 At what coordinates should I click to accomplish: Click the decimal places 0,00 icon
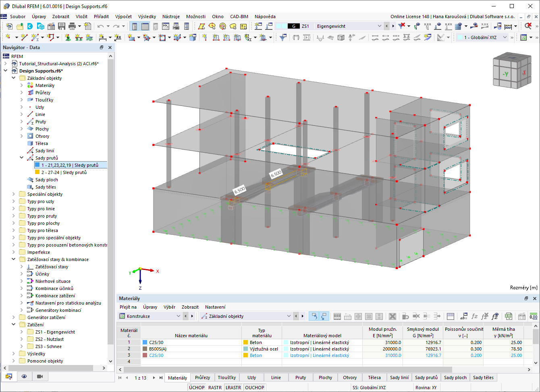click(534, 316)
